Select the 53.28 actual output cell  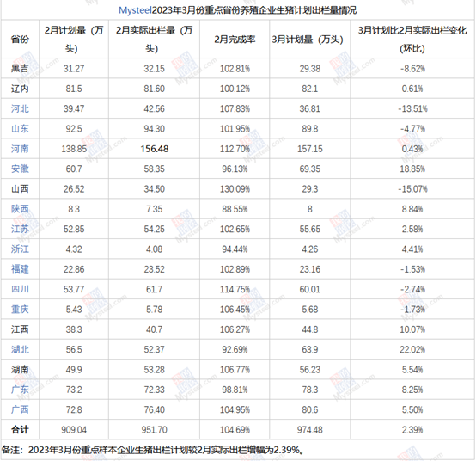pyautogui.click(x=154, y=370)
